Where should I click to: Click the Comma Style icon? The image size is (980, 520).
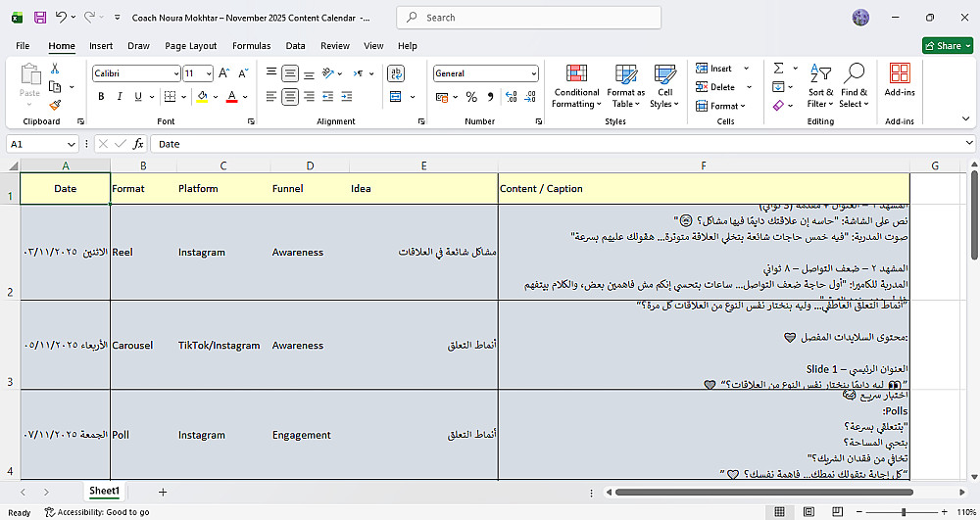tap(491, 97)
